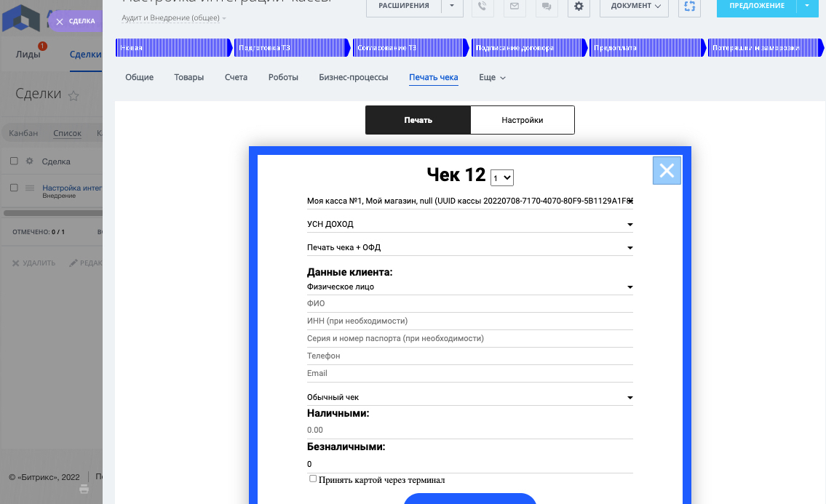Click the printer icon at page bottom

[x=84, y=489]
